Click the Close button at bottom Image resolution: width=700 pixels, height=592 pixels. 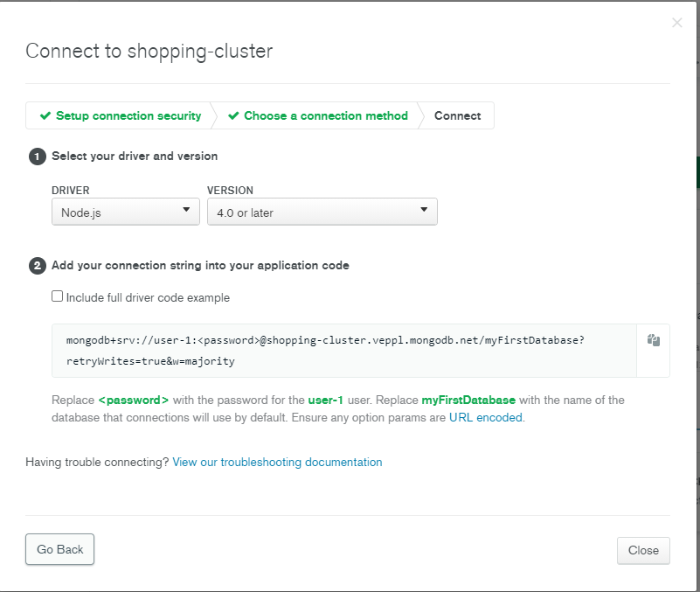tap(643, 550)
